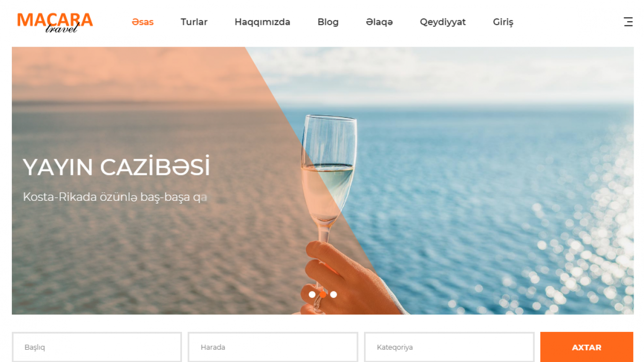
Task: Click the hand holding the glass
Action: point(349,278)
